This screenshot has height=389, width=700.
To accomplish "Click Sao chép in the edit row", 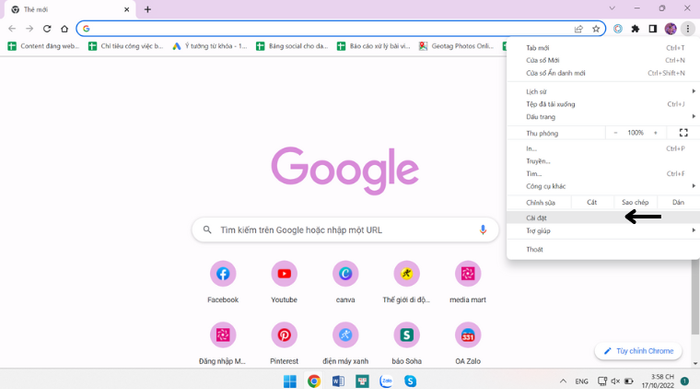I will tap(635, 202).
